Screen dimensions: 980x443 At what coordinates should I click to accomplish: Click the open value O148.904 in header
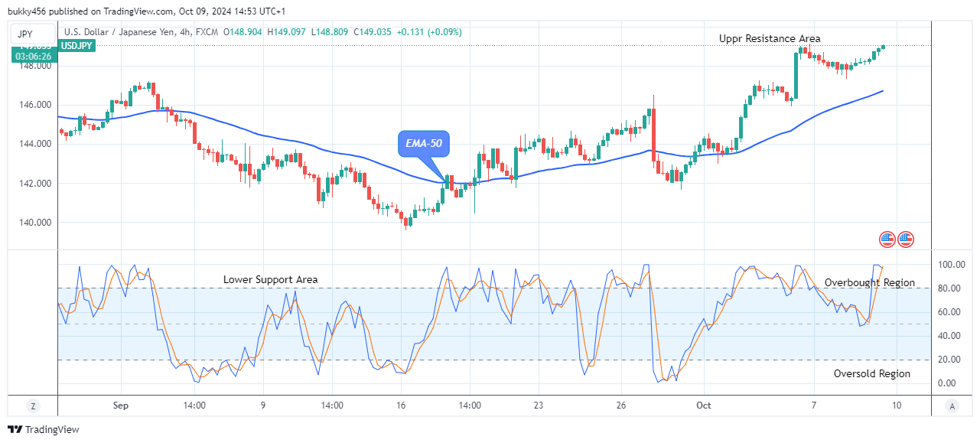[x=244, y=32]
